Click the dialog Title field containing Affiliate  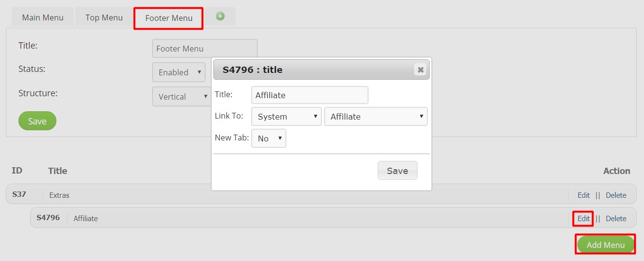pyautogui.click(x=310, y=95)
